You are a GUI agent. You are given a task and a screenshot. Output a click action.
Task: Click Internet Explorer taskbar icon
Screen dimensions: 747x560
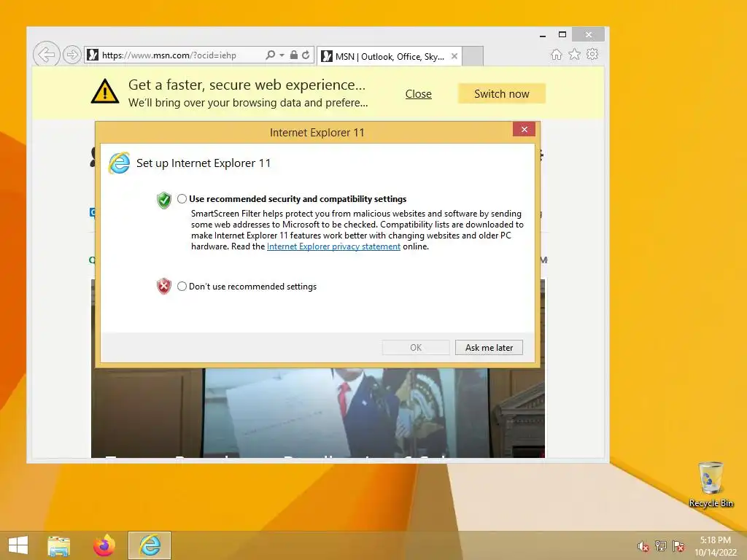150,545
